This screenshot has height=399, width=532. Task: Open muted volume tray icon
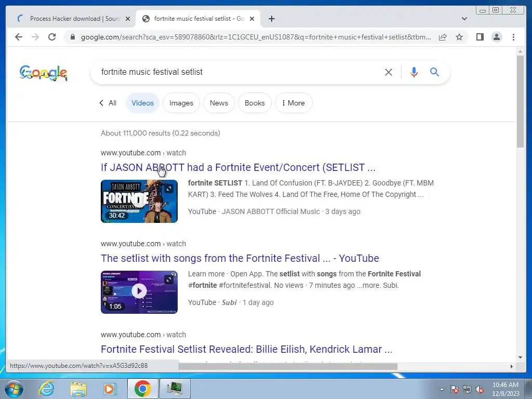pyautogui.click(x=480, y=390)
